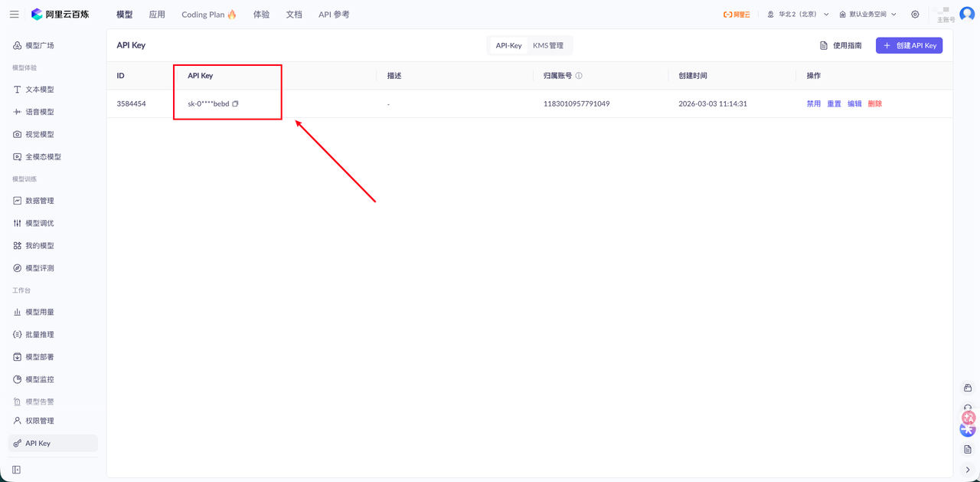Click the pink translate floating icon
980x482 pixels.
(969, 418)
